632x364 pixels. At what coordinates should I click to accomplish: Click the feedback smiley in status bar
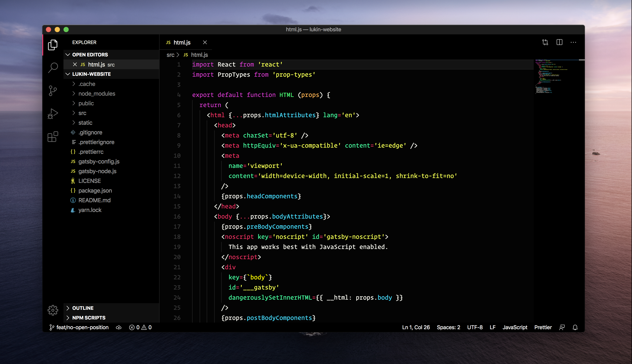[562, 327]
